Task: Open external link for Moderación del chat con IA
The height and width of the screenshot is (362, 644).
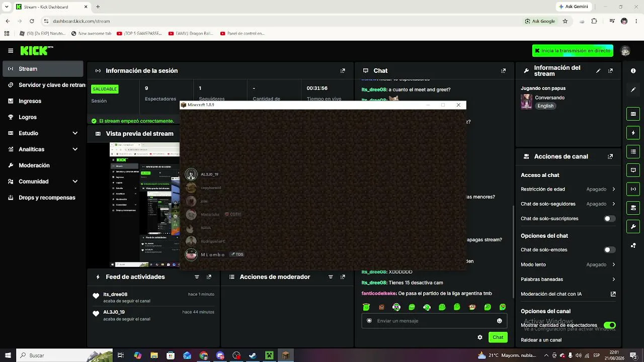Action: [x=613, y=294]
